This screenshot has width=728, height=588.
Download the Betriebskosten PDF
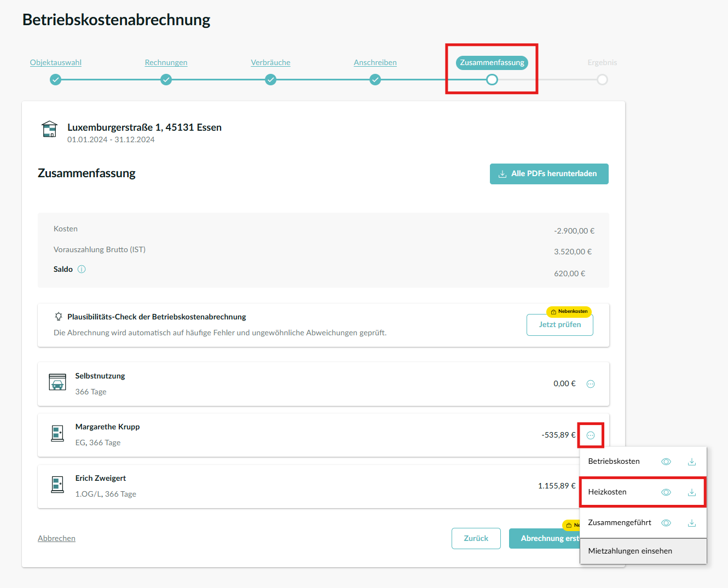pyautogui.click(x=691, y=462)
